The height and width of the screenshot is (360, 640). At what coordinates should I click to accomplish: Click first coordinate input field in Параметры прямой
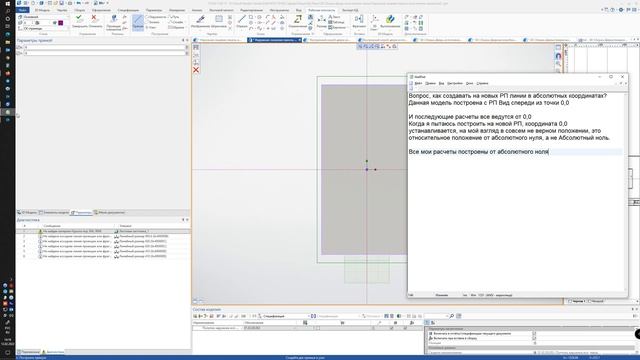105,47
